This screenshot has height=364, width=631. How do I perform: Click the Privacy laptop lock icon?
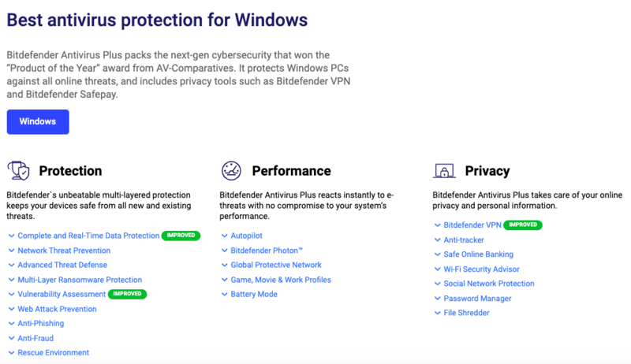pos(444,171)
